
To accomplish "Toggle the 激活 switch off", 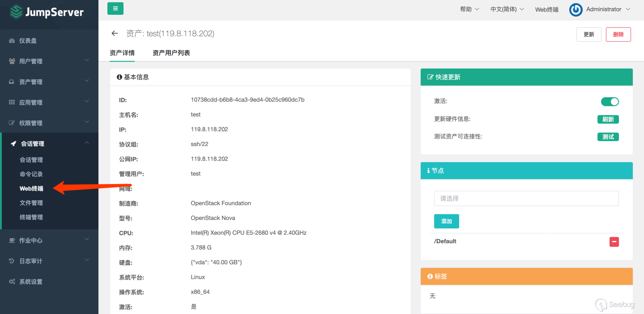I will coord(610,101).
